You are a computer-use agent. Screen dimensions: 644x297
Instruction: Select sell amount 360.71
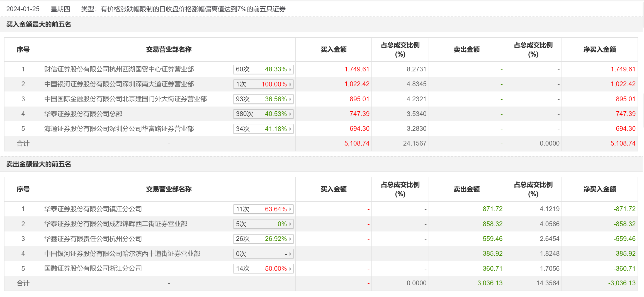pos(493,269)
